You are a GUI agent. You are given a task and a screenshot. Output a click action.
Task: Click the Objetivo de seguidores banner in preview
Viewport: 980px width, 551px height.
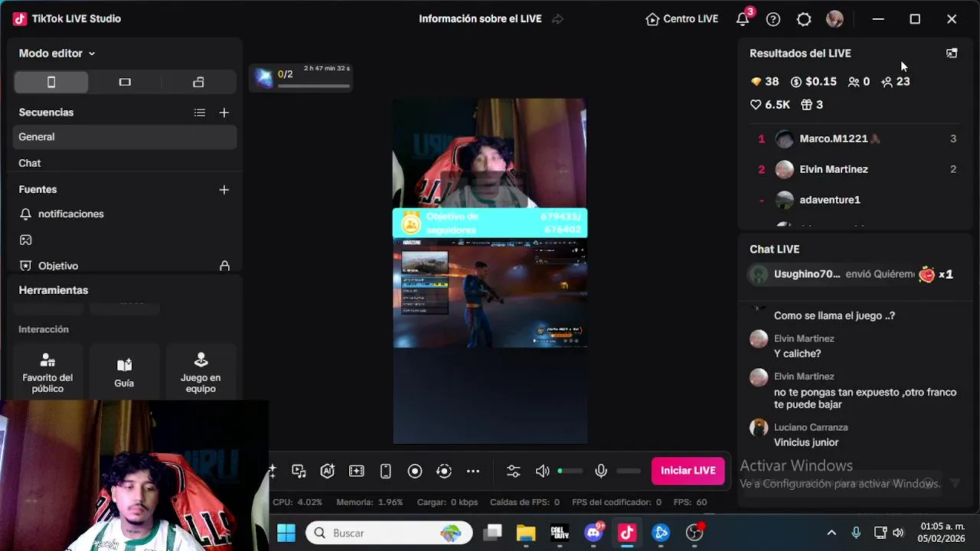(490, 223)
